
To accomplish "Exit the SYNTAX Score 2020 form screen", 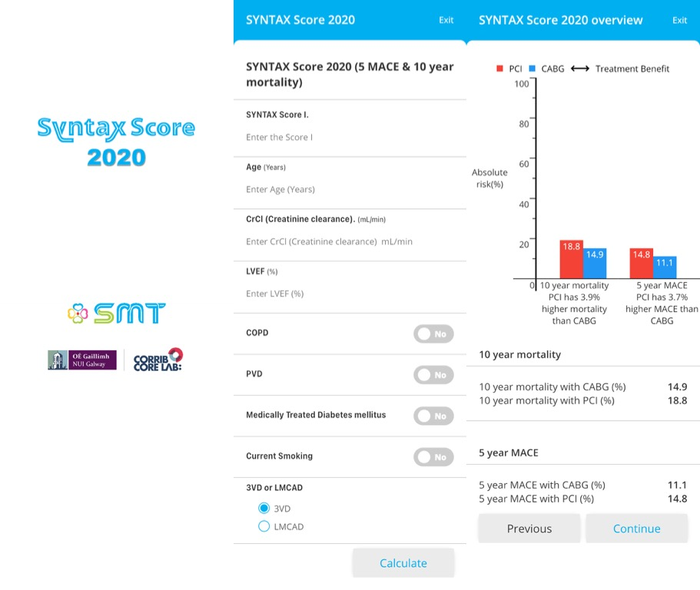I will [x=446, y=20].
